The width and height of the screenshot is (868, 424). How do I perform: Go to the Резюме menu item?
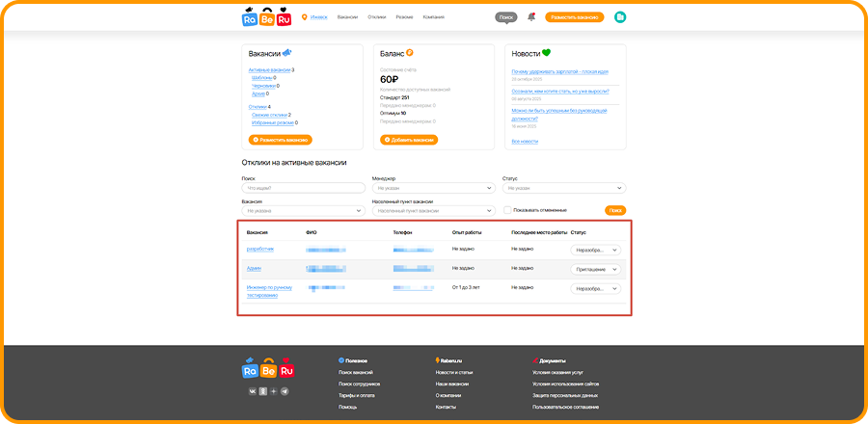point(404,17)
